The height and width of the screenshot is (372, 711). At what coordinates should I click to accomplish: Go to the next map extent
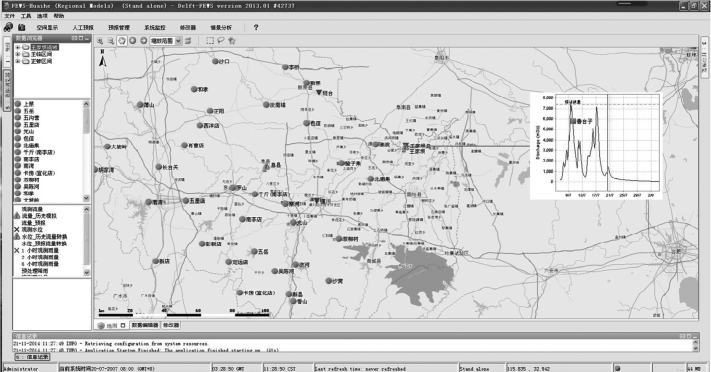coord(144,41)
